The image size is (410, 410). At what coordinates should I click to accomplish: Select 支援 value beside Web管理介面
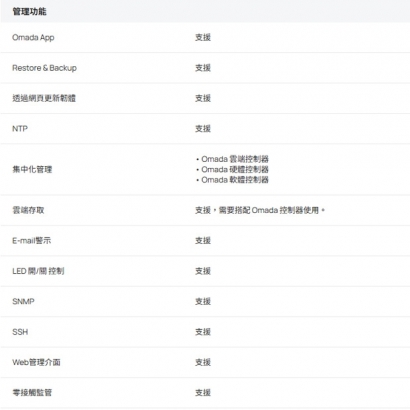[203, 362]
